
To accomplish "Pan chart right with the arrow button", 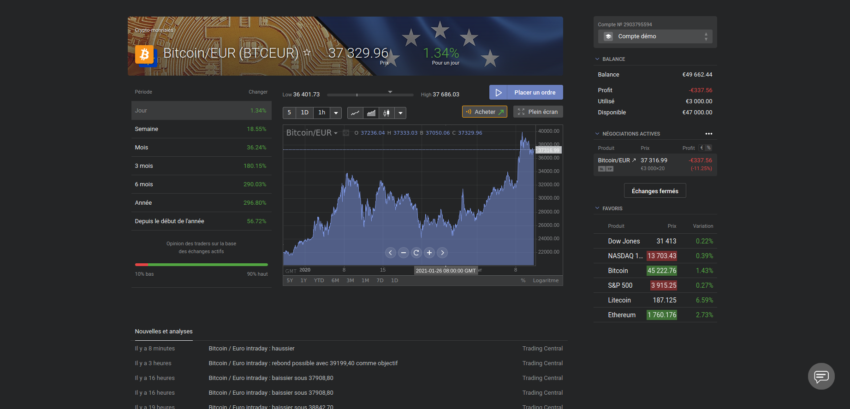I will 442,253.
